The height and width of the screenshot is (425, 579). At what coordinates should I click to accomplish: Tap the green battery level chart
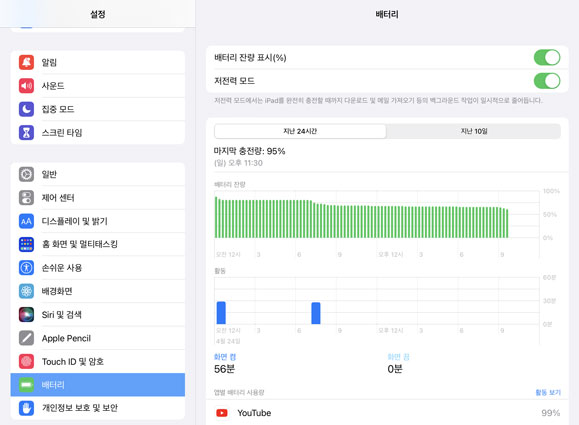(x=362, y=218)
